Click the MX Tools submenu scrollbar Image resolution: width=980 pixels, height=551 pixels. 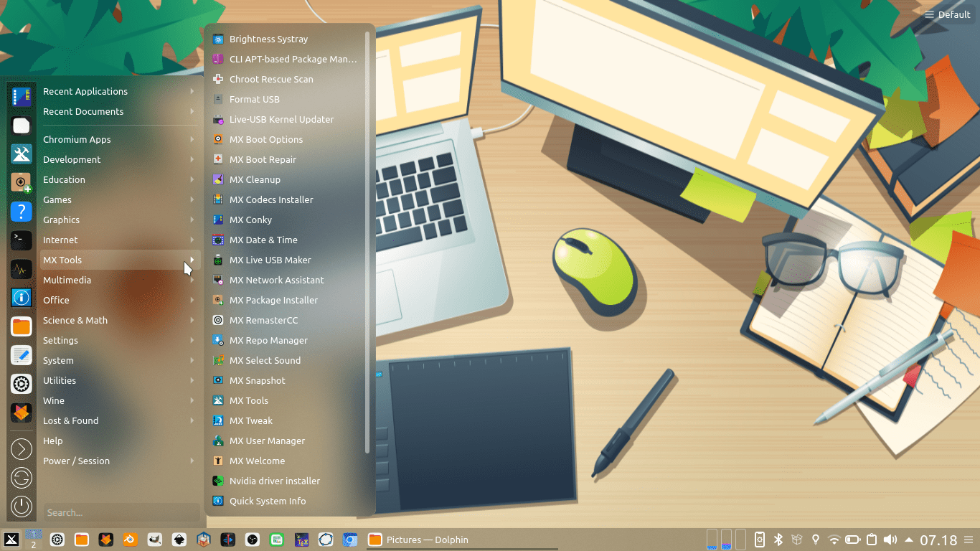[x=367, y=242]
